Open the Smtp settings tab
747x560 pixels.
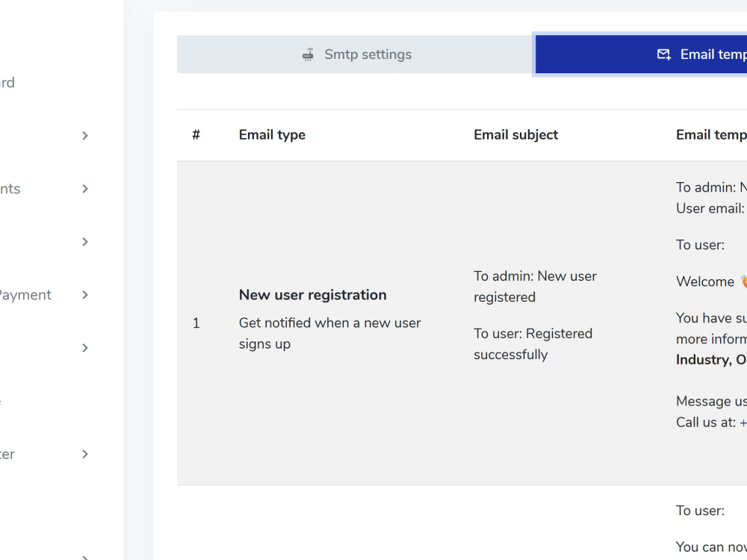click(x=356, y=55)
